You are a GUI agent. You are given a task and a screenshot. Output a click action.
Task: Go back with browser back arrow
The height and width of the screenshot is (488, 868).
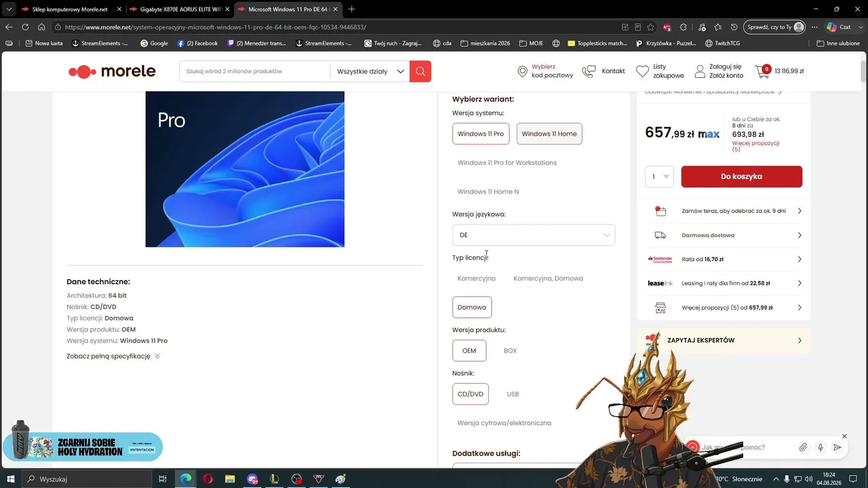click(9, 27)
